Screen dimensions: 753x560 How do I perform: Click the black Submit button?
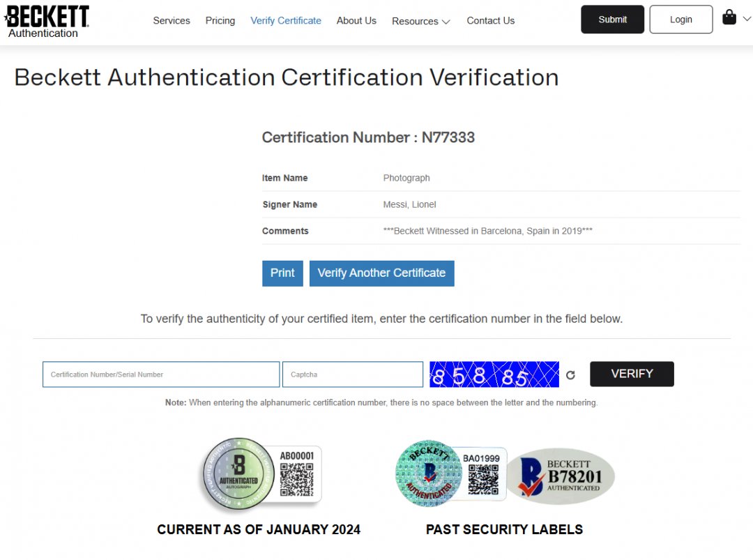612,20
